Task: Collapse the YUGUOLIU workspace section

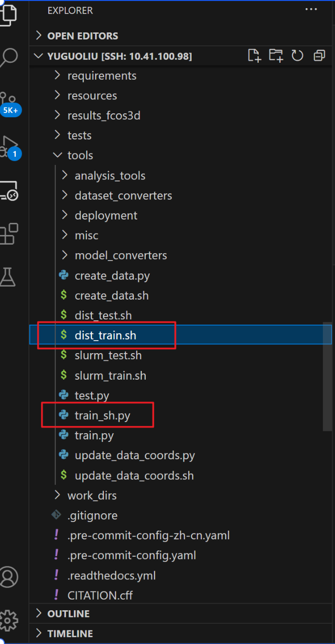Action: point(120,56)
